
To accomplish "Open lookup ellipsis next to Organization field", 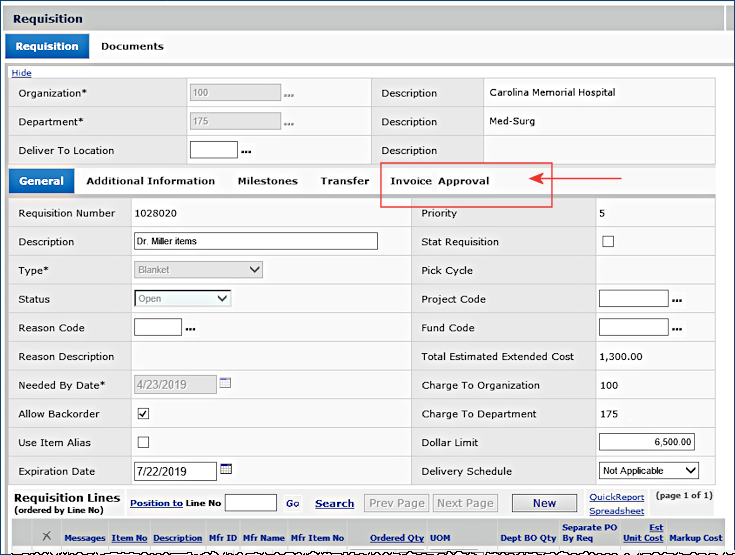I will (289, 96).
